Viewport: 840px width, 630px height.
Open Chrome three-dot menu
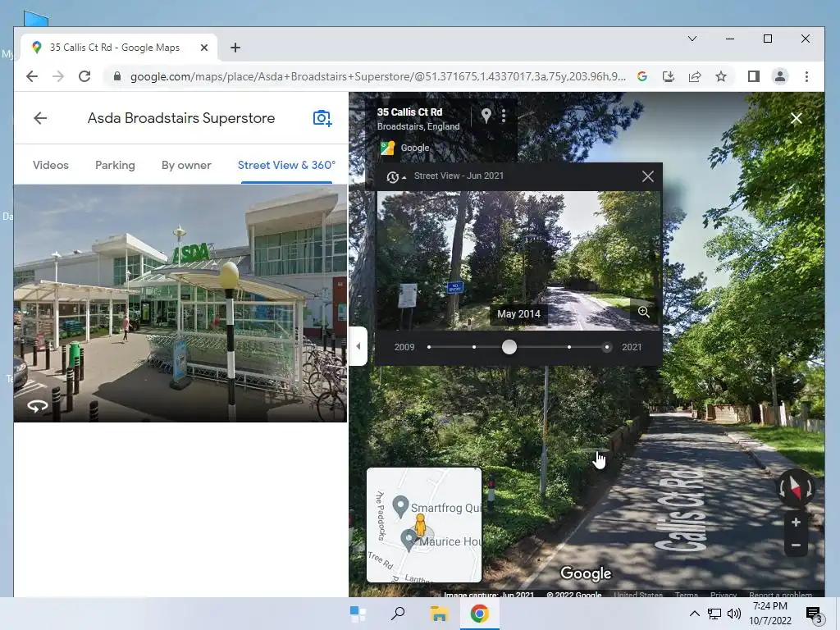click(807, 76)
